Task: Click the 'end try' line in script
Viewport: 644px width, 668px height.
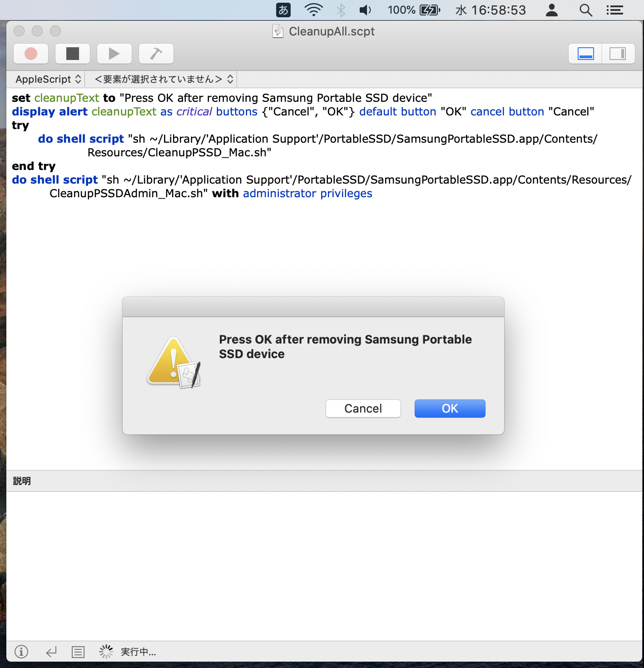Action: (34, 166)
